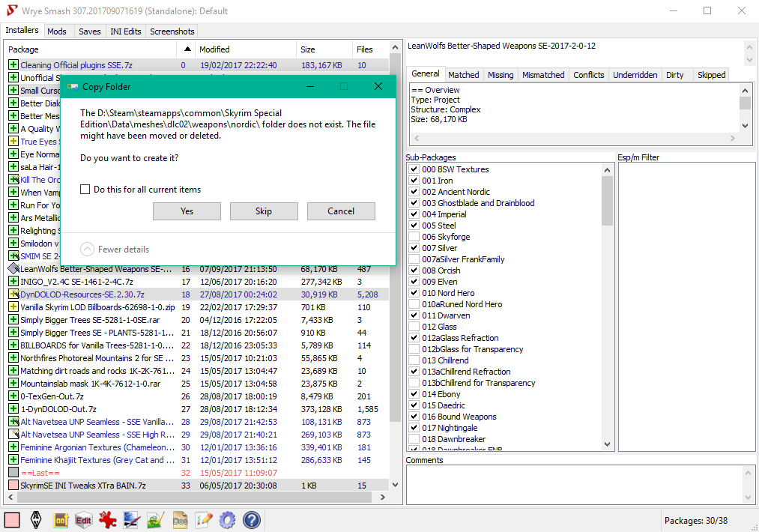
Task: Sort packages by the Modified column header
Action: click(x=247, y=49)
